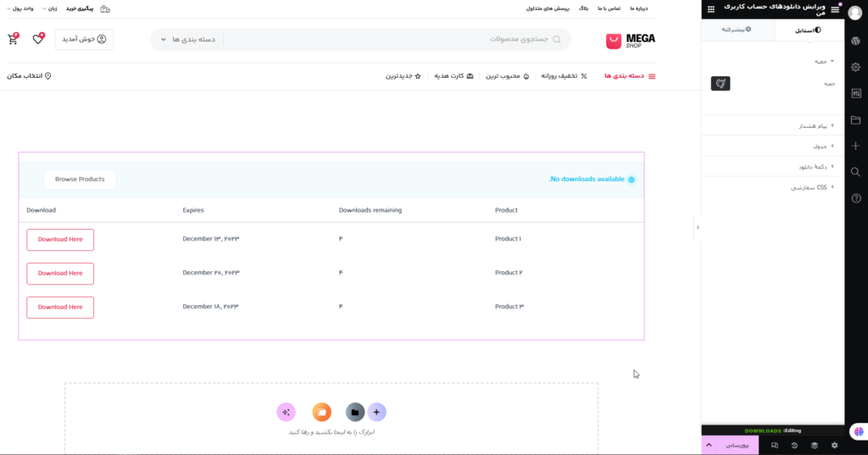Screen dimensions: 868x455
Task: Switch to the پیشرفته tab
Action: (737, 30)
